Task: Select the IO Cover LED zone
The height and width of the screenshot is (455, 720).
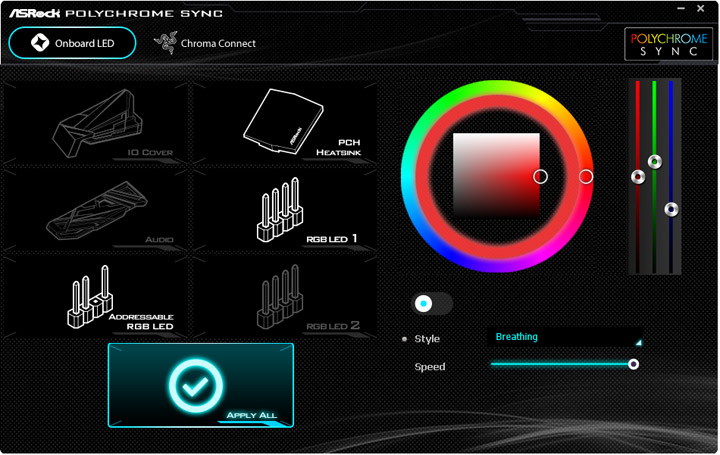Action: (96, 123)
